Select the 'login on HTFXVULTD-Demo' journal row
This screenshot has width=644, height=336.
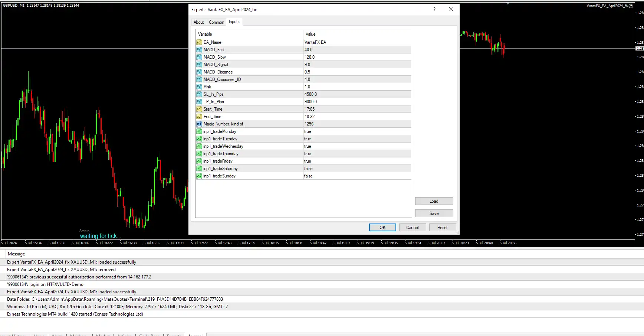coord(322,284)
